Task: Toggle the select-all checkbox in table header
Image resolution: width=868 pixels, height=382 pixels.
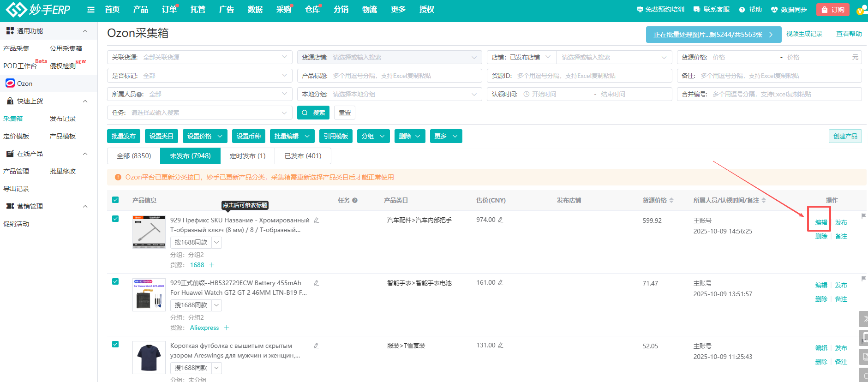Action: [115, 200]
